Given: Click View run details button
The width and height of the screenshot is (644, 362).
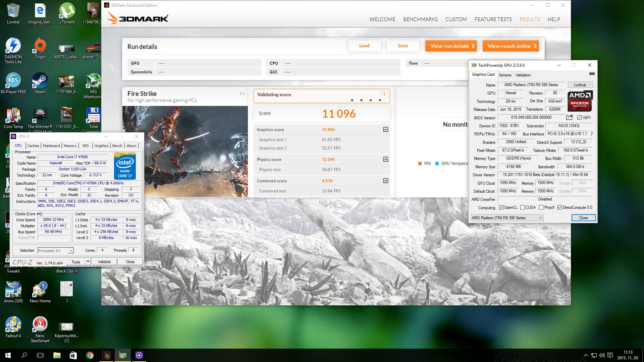Looking at the screenshot, I should pyautogui.click(x=452, y=46).
